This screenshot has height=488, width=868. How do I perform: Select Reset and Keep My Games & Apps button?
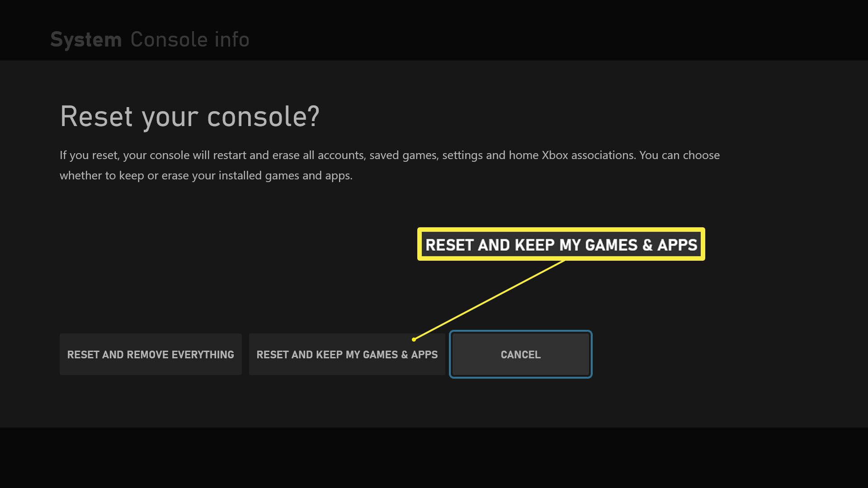coord(347,354)
